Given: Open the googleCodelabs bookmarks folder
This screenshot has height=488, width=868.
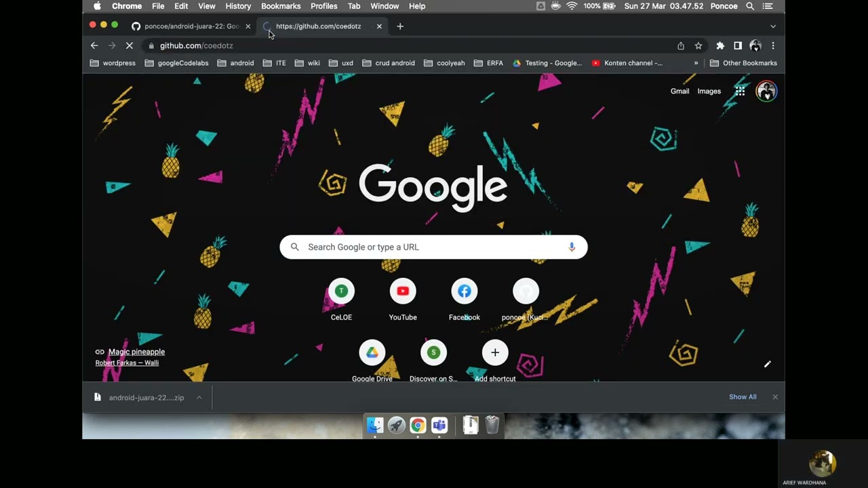Looking at the screenshot, I should [x=177, y=63].
